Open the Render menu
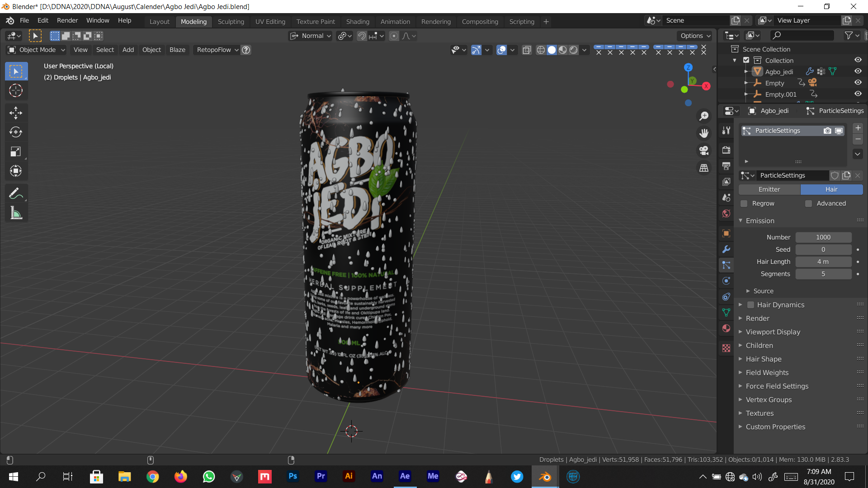 [x=67, y=21]
